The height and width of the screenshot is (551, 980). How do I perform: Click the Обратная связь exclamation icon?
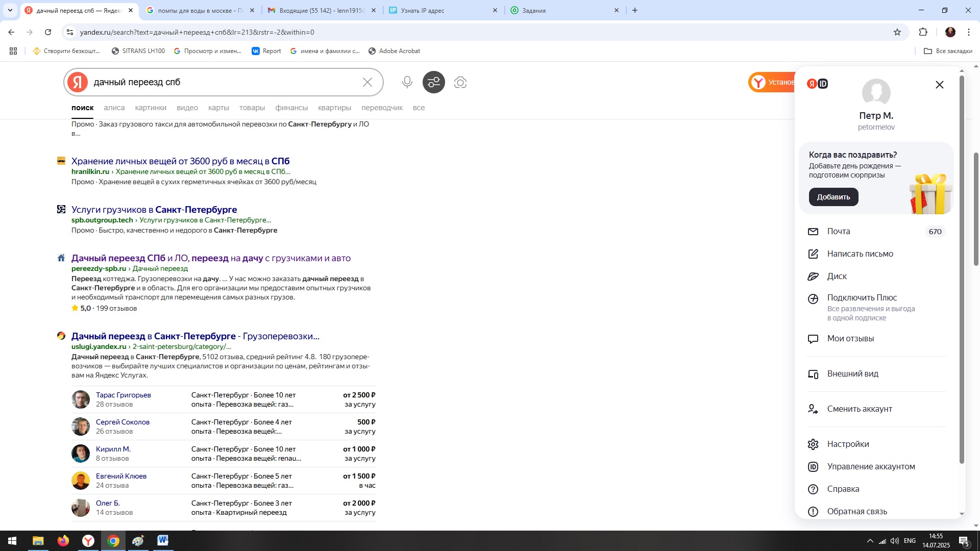point(813,512)
